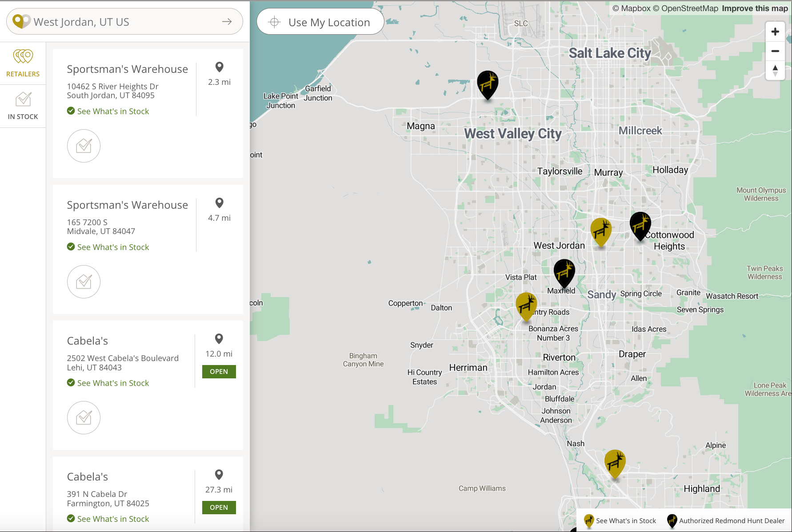Click the address 2502 West Cabela's Boulevard

tap(123, 358)
